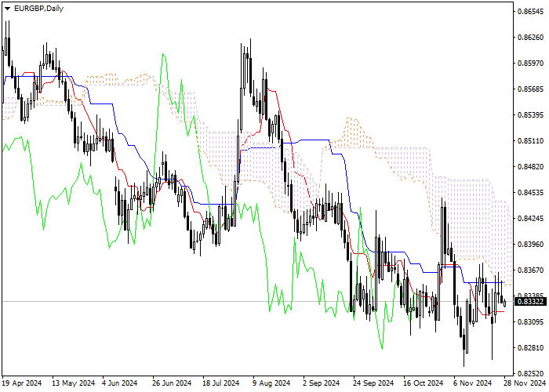This screenshot has height=392, width=549.
Task: Select the 2 Sep 2024 date label
Action: pyautogui.click(x=321, y=383)
